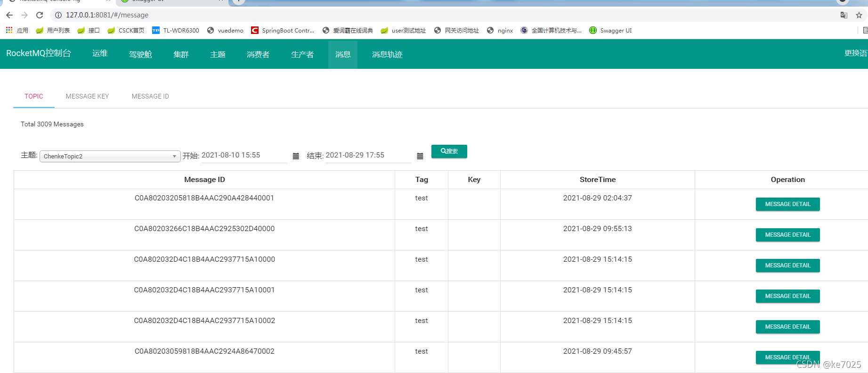Image resolution: width=868 pixels, height=373 pixels.
Task: Click the RocketMQ控制台 brand title
Action: (x=39, y=53)
